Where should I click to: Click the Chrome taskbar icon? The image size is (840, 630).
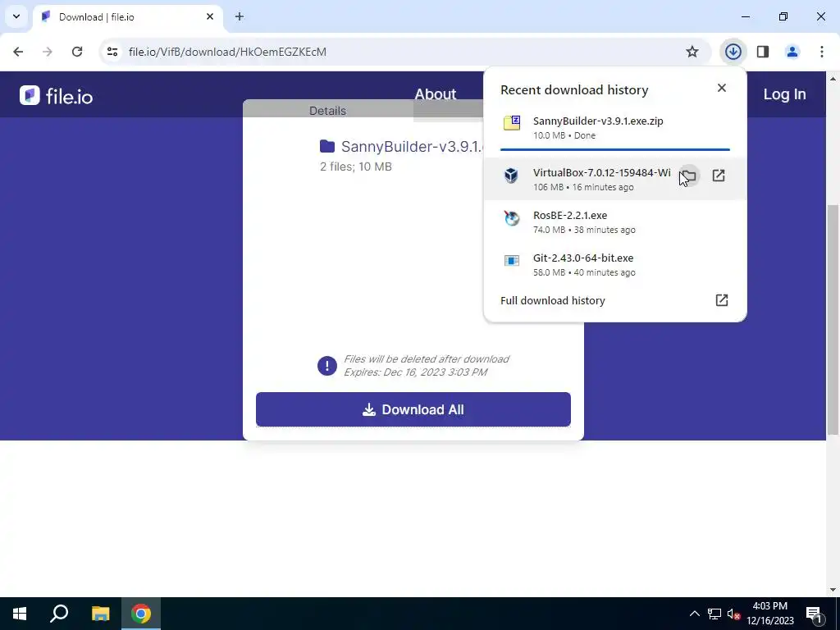141,614
